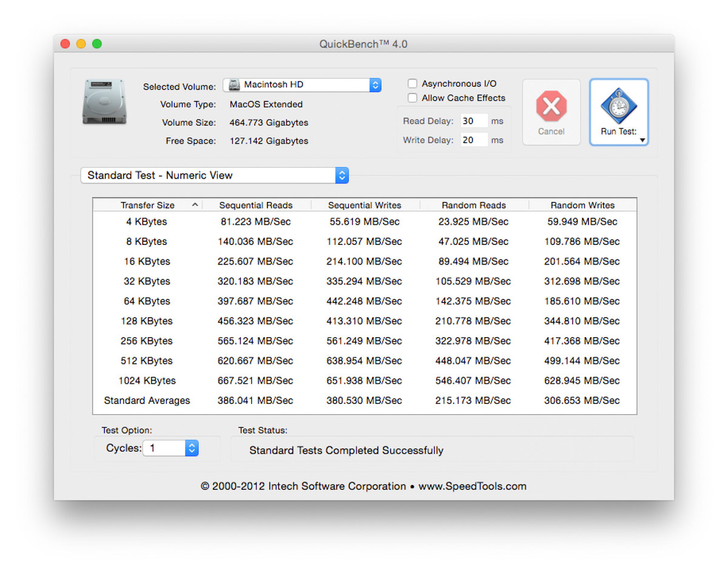Select the 16 KBytes row label

pyautogui.click(x=147, y=261)
